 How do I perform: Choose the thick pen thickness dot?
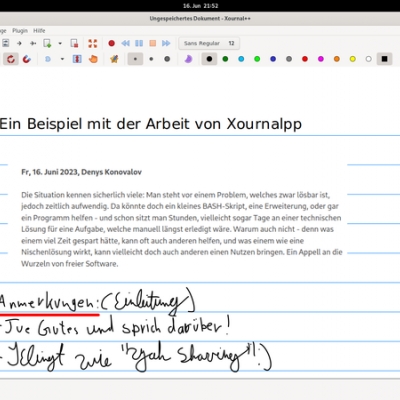point(167,59)
